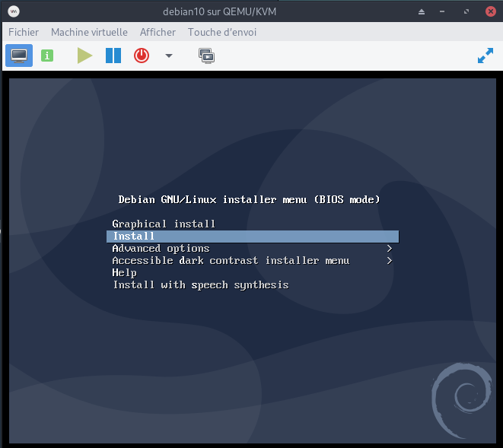
Task: Start the virtual machine with play icon
Action: 84,56
